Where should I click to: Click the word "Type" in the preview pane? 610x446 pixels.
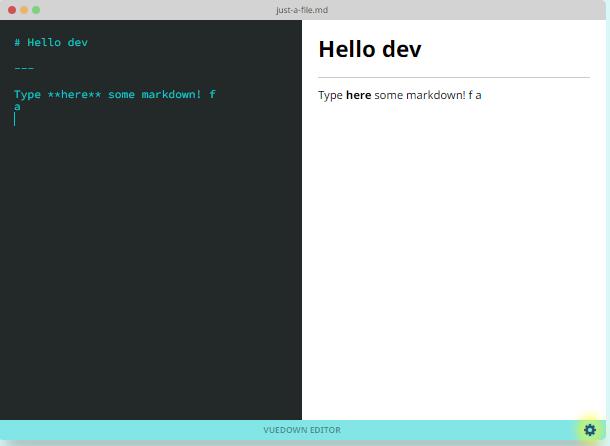[330, 95]
